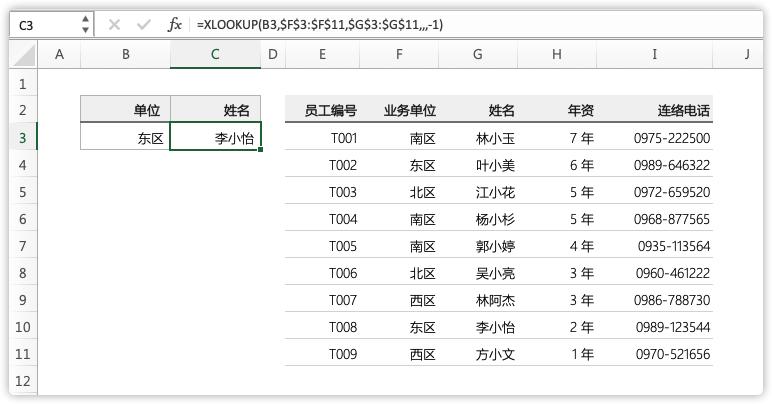
Task: Select row 9 header
Action: pos(23,300)
